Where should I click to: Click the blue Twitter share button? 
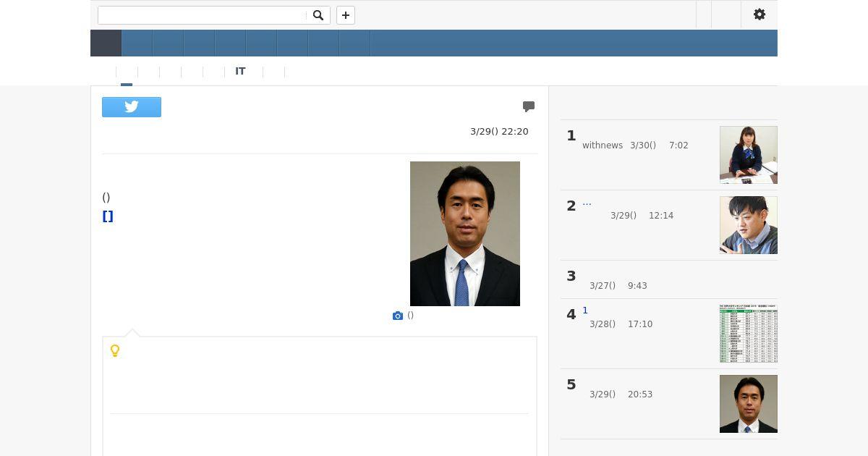coord(132,107)
